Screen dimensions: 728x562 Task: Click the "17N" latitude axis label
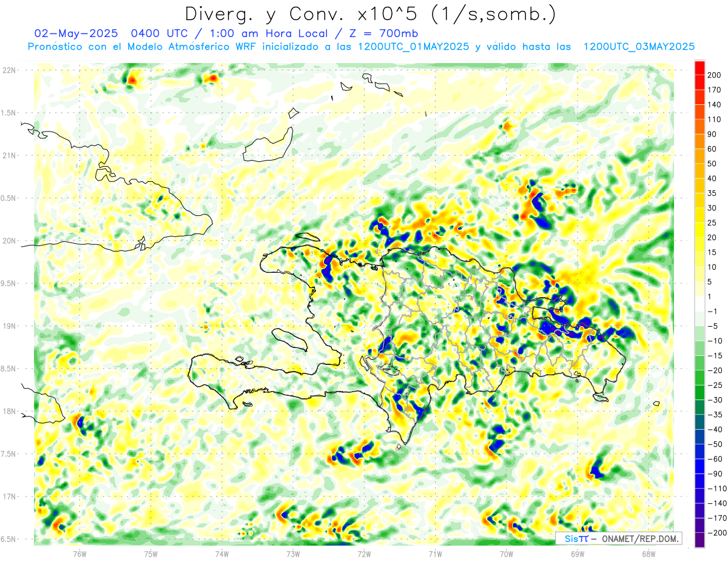9,497
